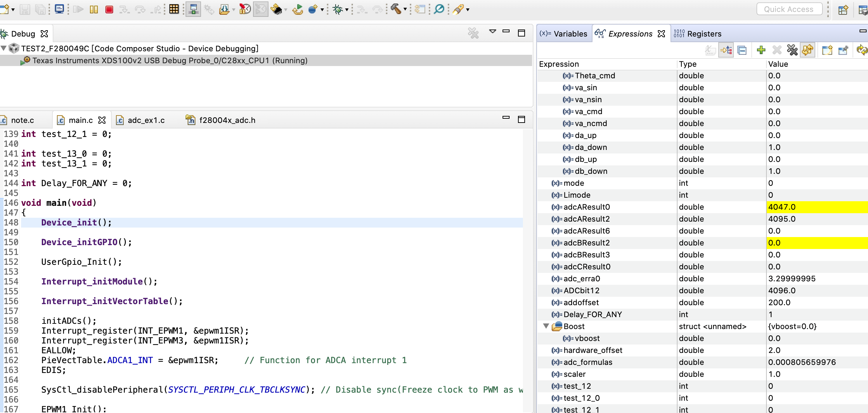Toggle real-time silicon mode clock icon
868x413 pixels.
point(245,9)
